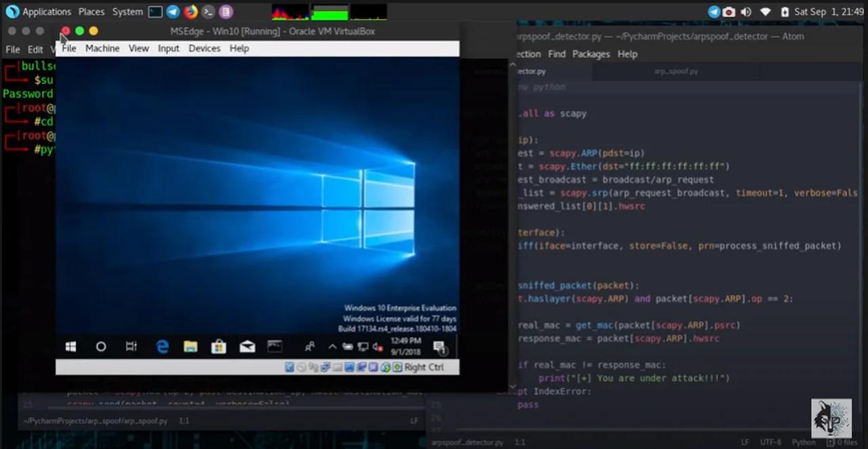Screen dimensions: 868x449
Task: Open the Start menu in Windows VM
Action: click(x=71, y=347)
